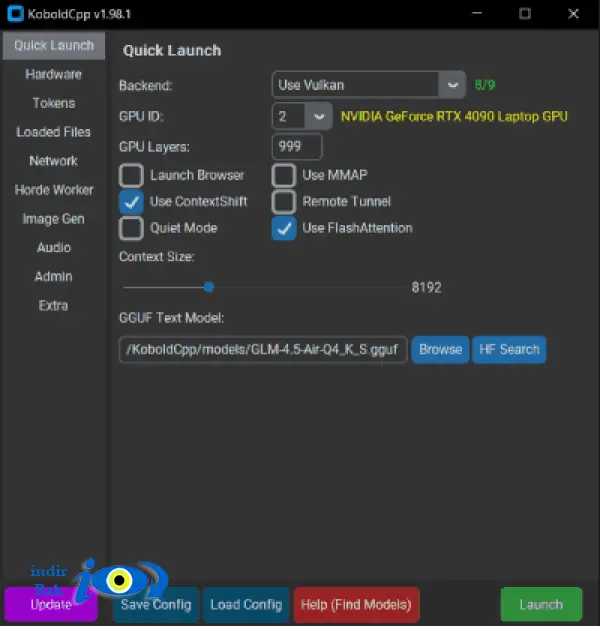Select the Horde Worker tab
The height and width of the screenshot is (626, 600).
(x=53, y=190)
